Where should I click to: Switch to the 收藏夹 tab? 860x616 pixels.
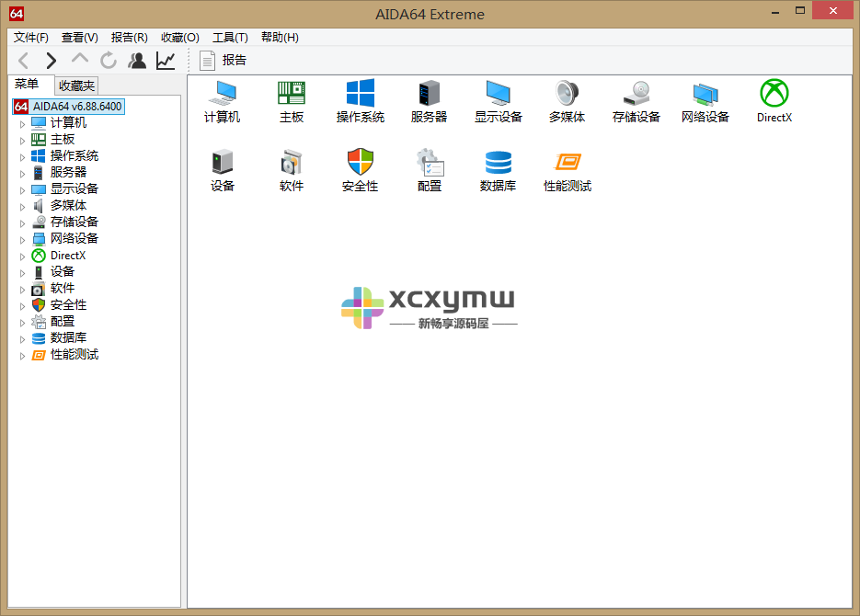75,85
